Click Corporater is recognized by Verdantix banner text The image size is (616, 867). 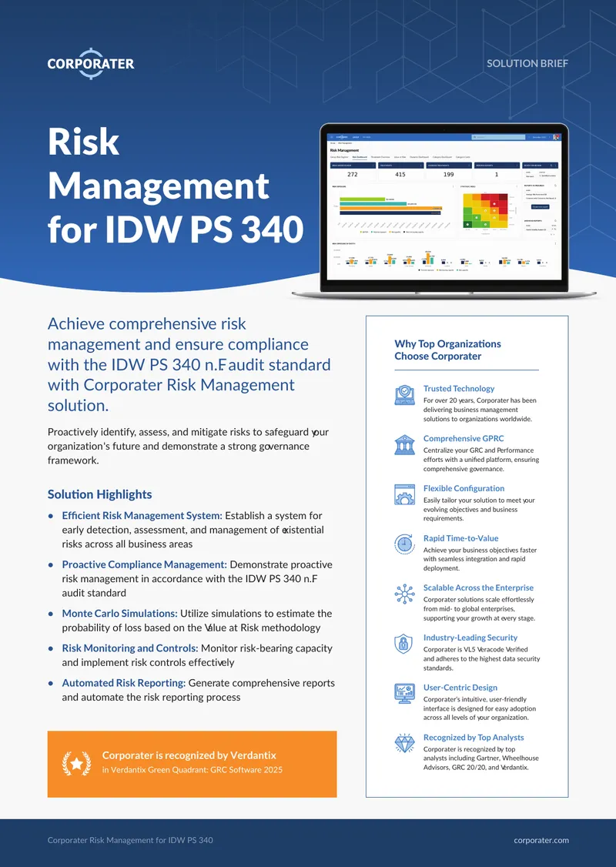[189, 755]
